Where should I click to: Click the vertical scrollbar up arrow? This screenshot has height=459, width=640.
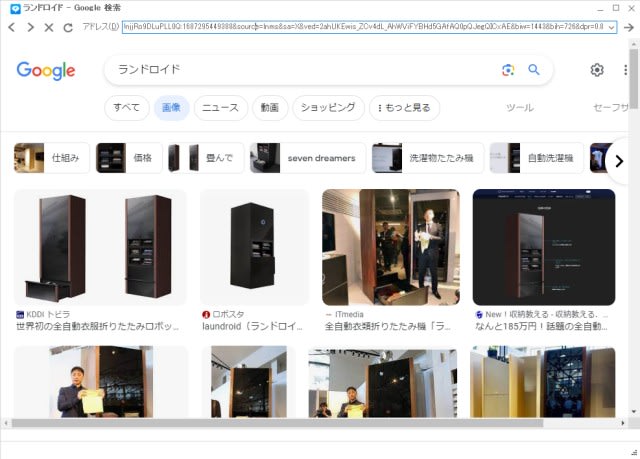tap(633, 43)
